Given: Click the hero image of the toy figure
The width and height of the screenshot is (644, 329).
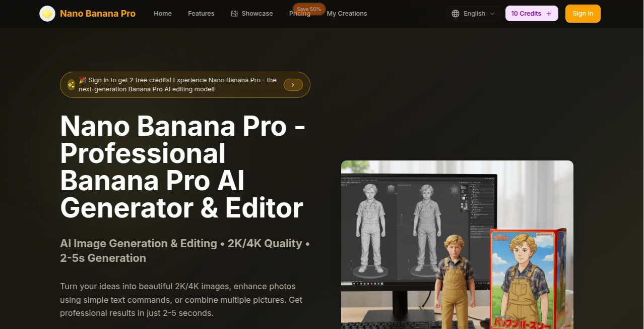Looking at the screenshot, I should pos(457,245).
